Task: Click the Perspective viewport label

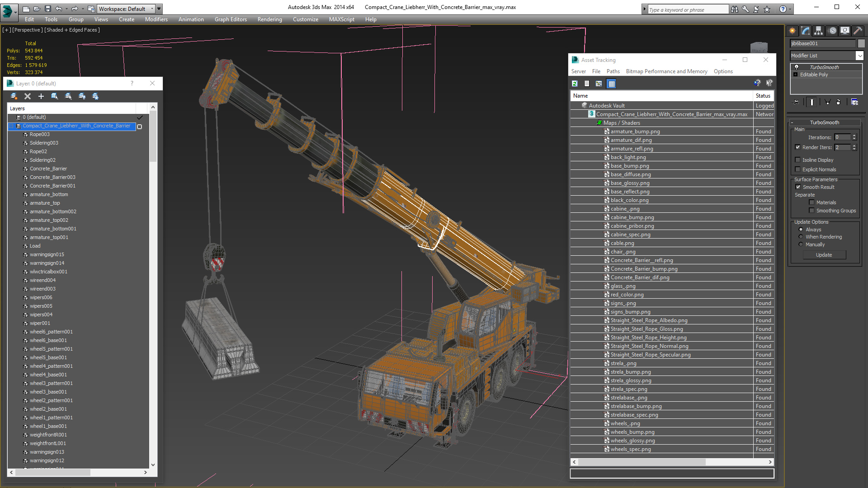Action: (27, 30)
